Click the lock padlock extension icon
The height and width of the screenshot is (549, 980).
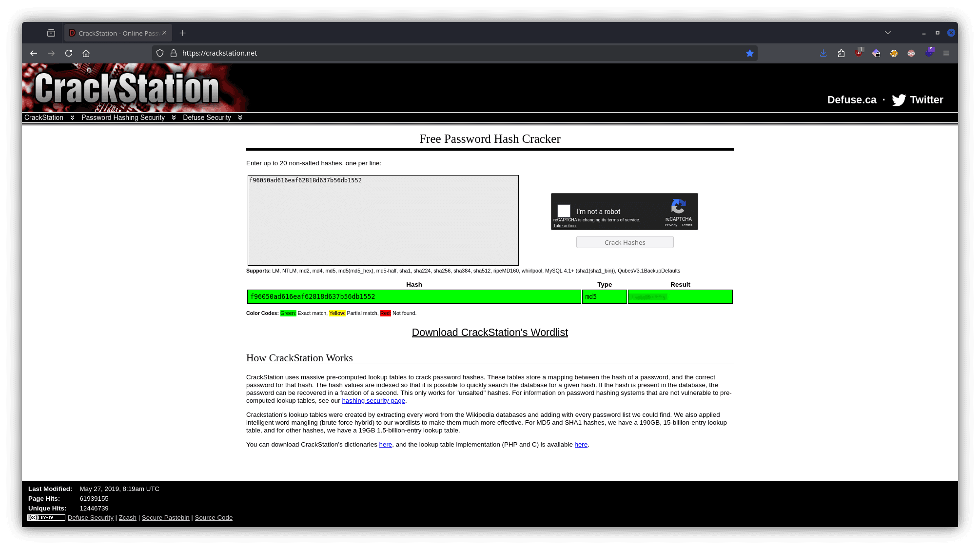876,53
